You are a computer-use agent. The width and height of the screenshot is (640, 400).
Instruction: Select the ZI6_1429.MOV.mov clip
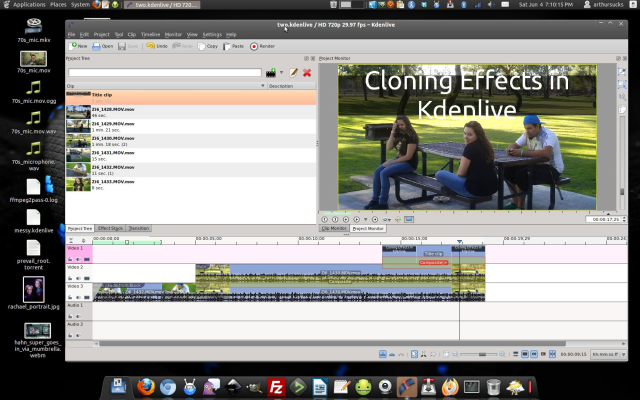[x=191, y=127]
